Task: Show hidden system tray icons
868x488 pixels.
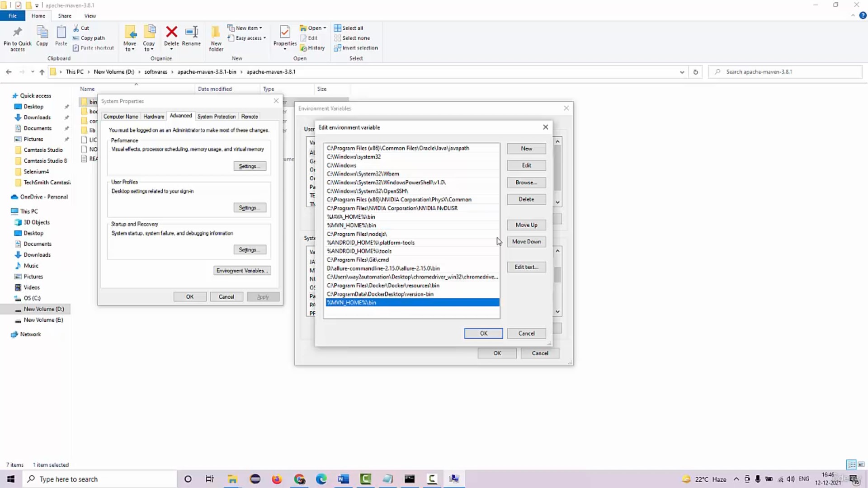Action: [x=736, y=479]
